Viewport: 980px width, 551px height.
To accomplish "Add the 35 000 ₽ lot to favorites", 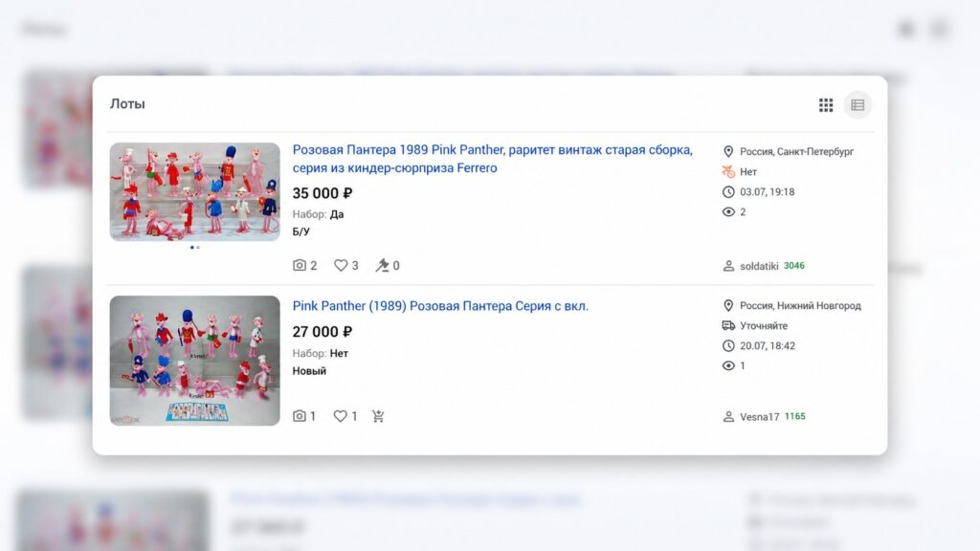I will [x=341, y=266].
